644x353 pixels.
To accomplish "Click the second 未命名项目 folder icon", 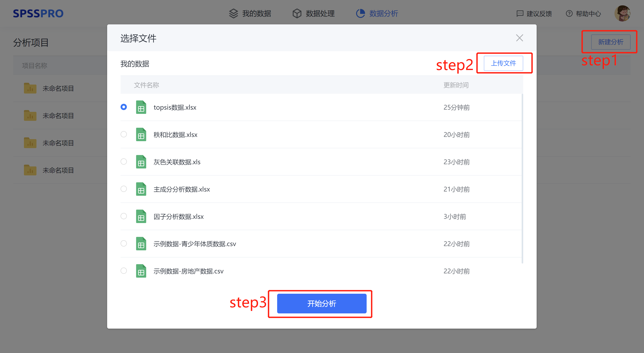I will coord(30,115).
